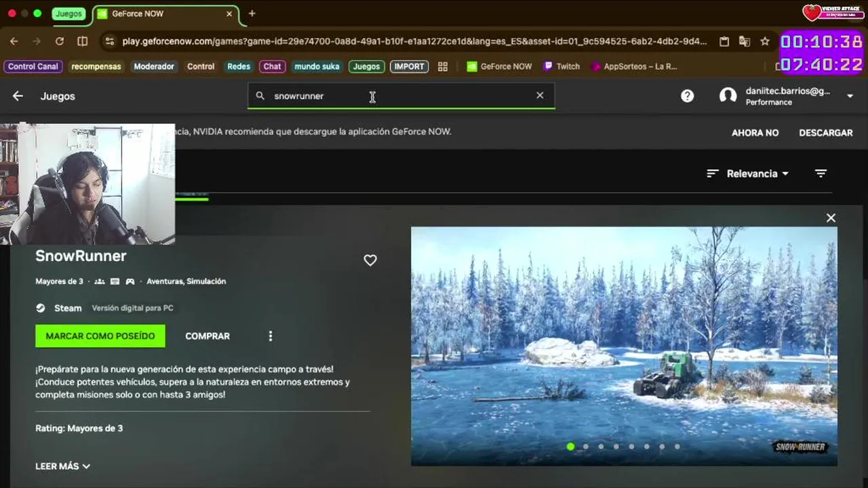Image resolution: width=868 pixels, height=488 pixels.
Task: Switch to the GeForce NOW browser tab
Action: [166, 14]
